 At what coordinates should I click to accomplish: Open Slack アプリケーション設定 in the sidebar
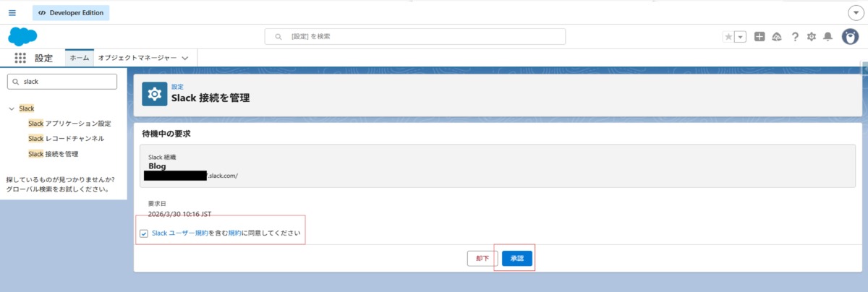pos(69,124)
